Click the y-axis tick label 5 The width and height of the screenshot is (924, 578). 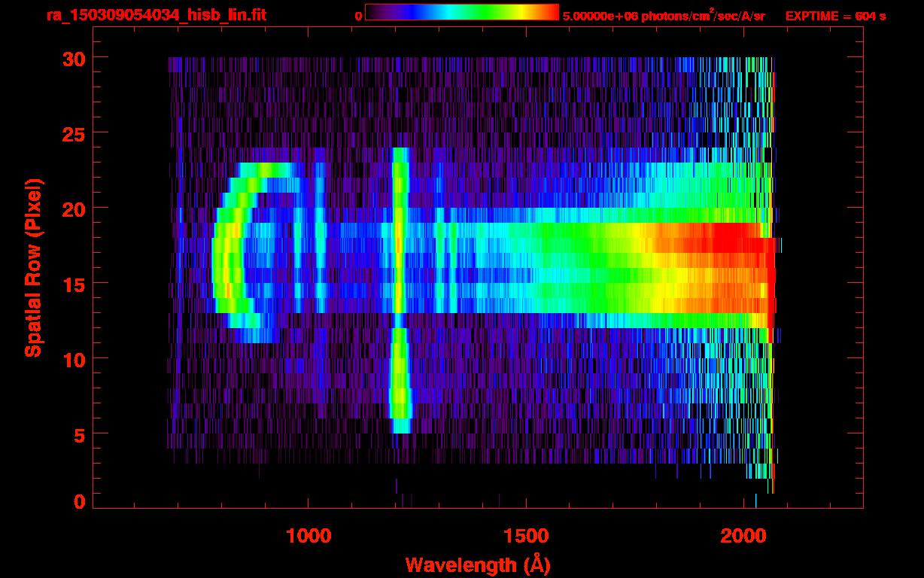pyautogui.click(x=78, y=434)
